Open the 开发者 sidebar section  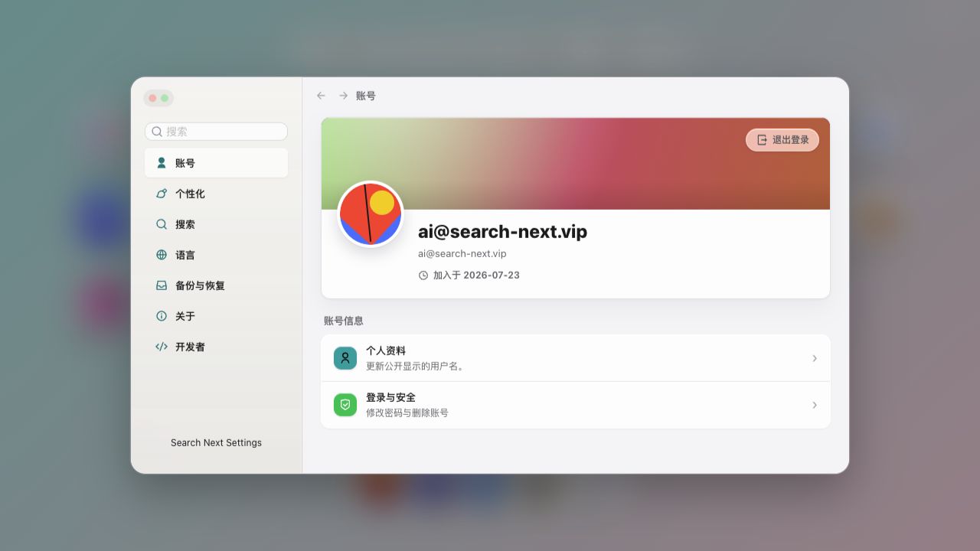point(216,347)
